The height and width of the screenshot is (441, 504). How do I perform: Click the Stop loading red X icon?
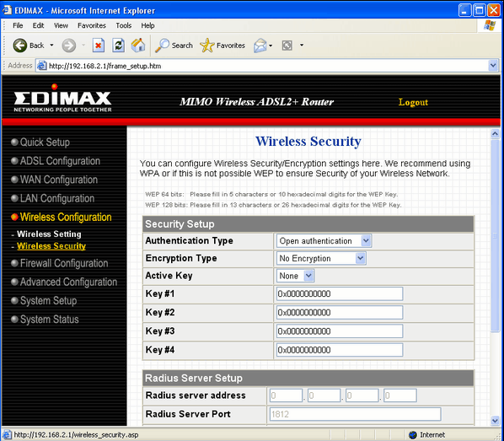[x=99, y=46]
